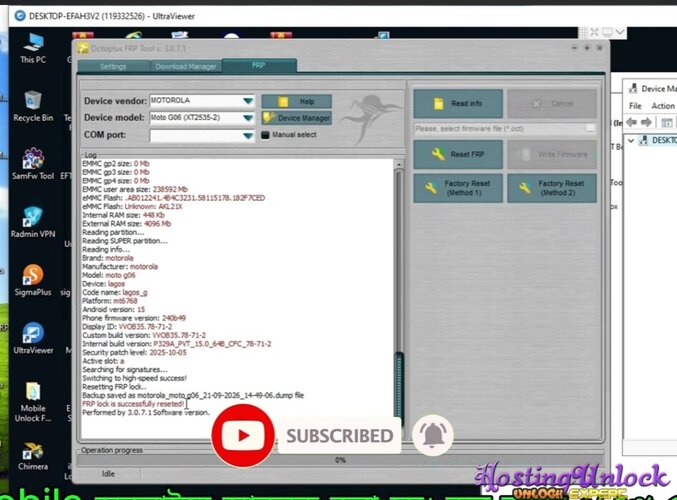The width and height of the screenshot is (677, 500).
Task: Click the Idle status bar entry
Action: pos(108,474)
